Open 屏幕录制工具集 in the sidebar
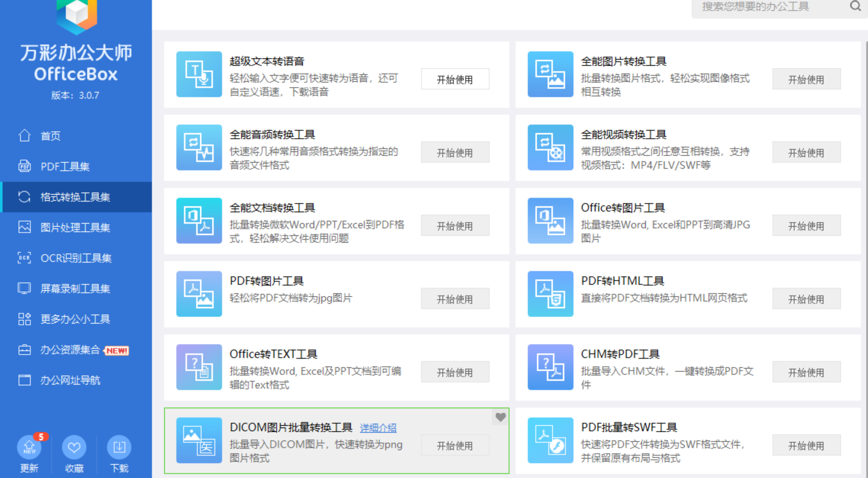Screen dimensions: 868x478 [x=76, y=288]
